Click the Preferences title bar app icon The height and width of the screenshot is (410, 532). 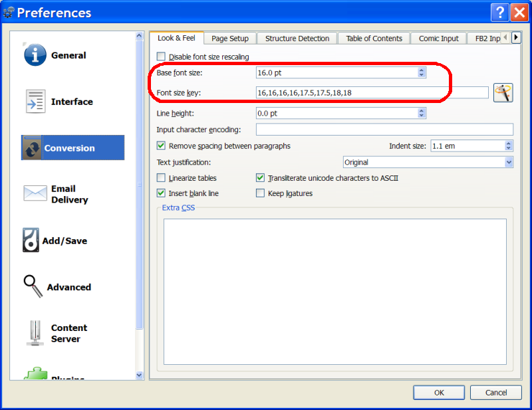pyautogui.click(x=9, y=13)
